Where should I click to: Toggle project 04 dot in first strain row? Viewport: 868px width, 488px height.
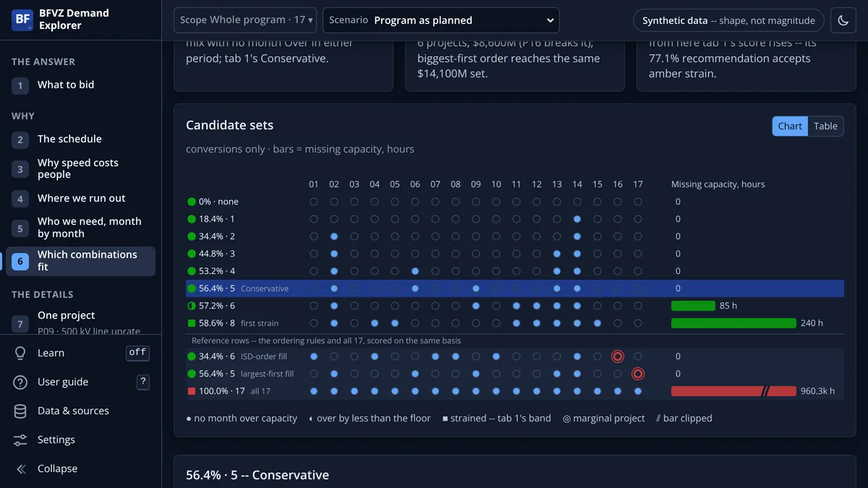374,323
